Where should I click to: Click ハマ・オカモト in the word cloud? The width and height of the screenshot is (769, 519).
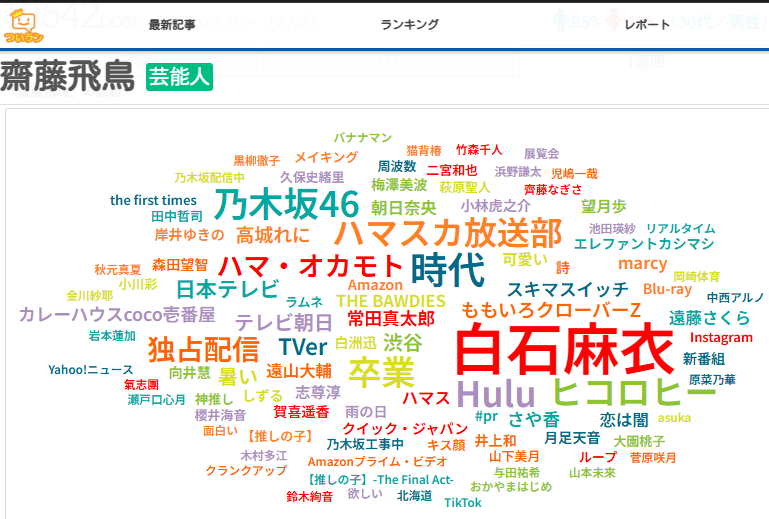coord(310,266)
